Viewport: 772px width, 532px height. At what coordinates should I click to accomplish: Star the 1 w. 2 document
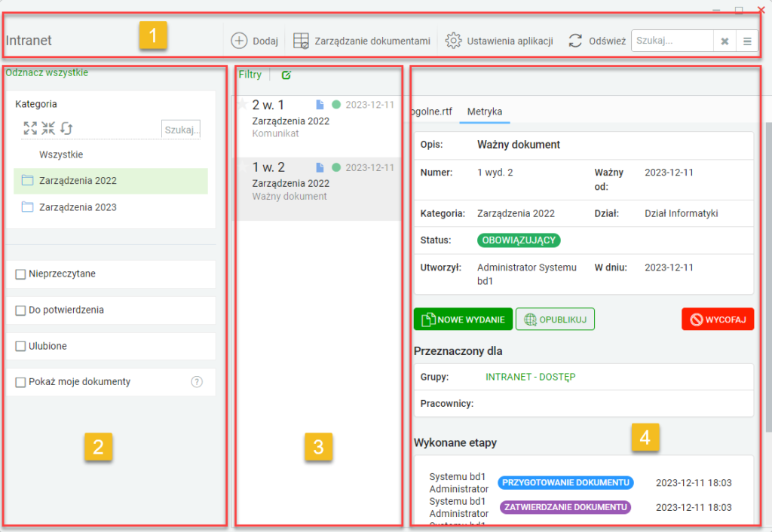click(x=242, y=167)
